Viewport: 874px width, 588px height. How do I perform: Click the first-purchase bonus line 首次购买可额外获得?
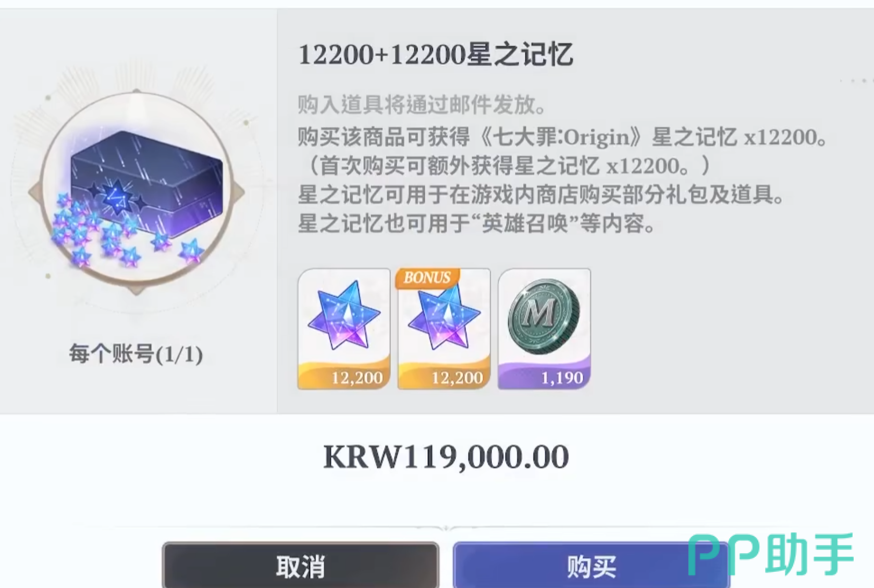click(x=504, y=166)
